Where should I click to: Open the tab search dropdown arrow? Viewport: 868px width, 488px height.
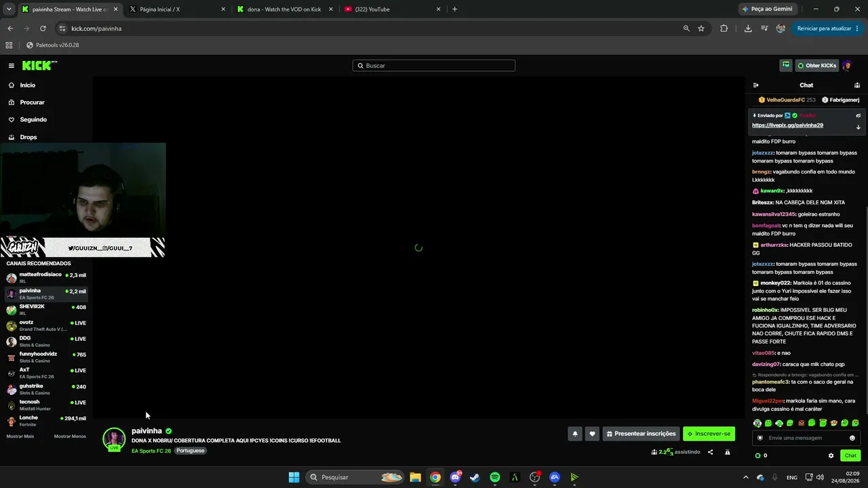(x=9, y=9)
